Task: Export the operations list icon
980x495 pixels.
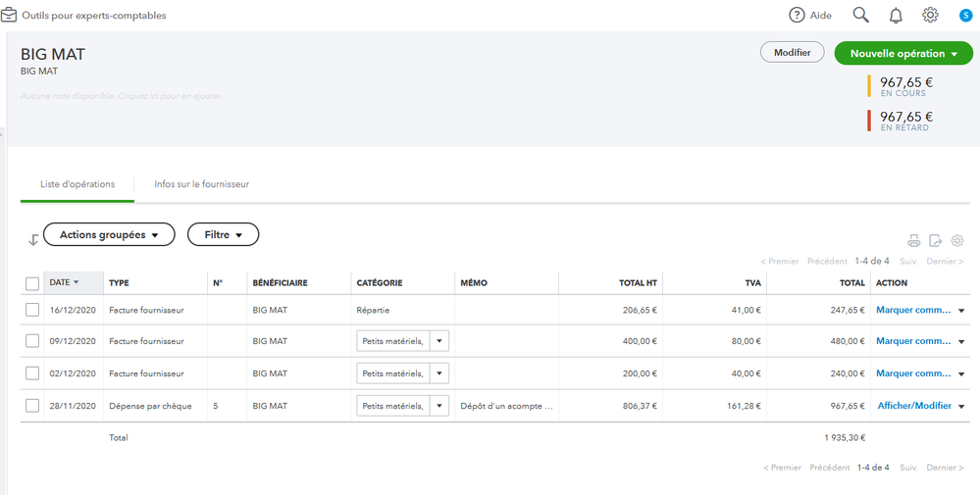Action: pos(936,241)
